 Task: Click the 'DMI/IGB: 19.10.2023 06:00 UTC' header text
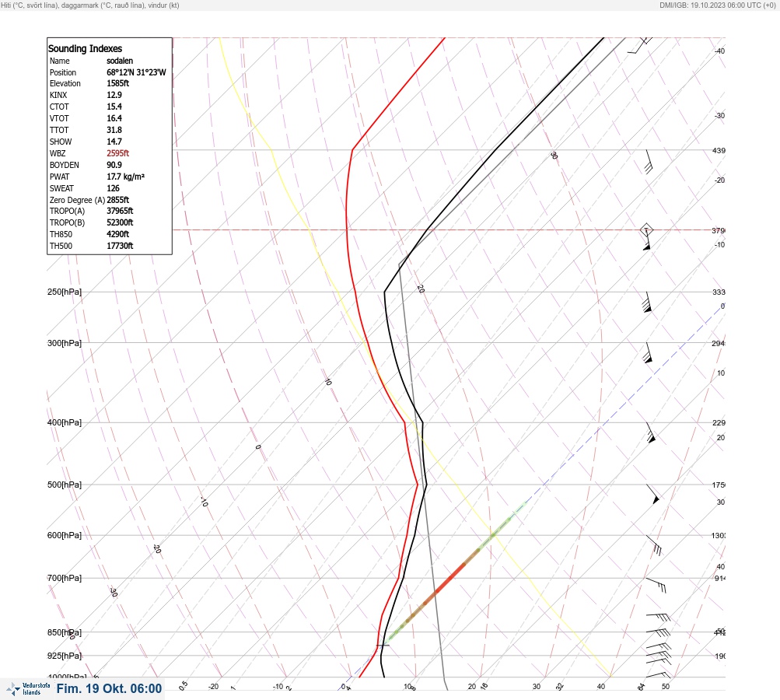[x=717, y=5]
